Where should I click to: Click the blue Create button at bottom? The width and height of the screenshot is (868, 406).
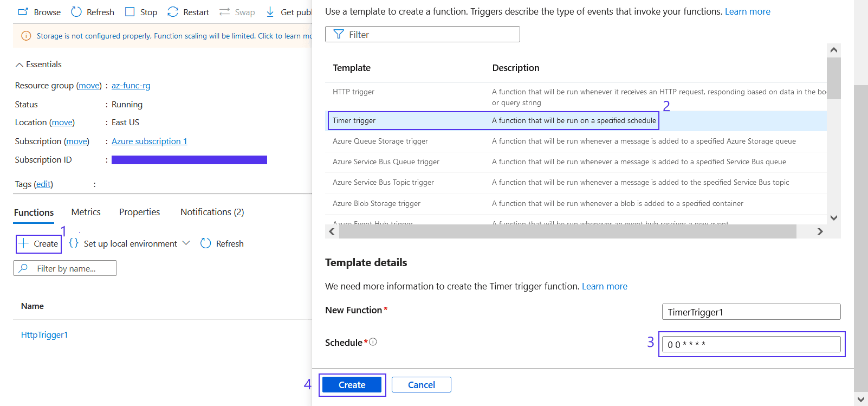352,385
